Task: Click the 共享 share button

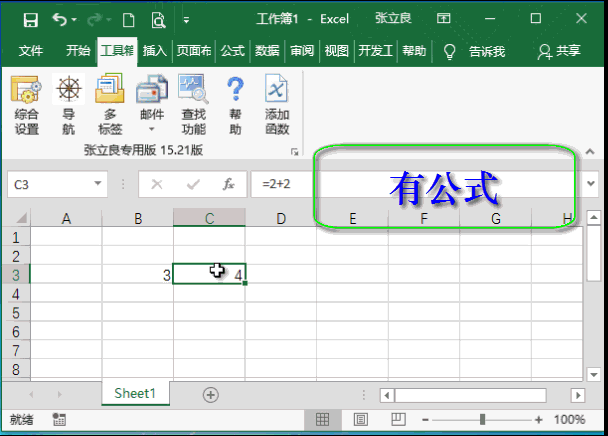Action: [x=558, y=51]
